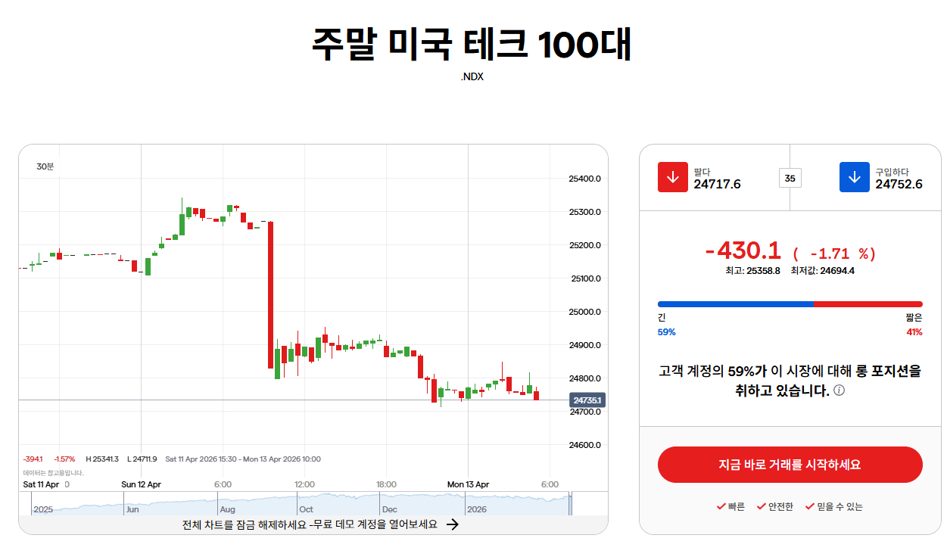Click the red short portion of sentiment bar

tap(868, 304)
